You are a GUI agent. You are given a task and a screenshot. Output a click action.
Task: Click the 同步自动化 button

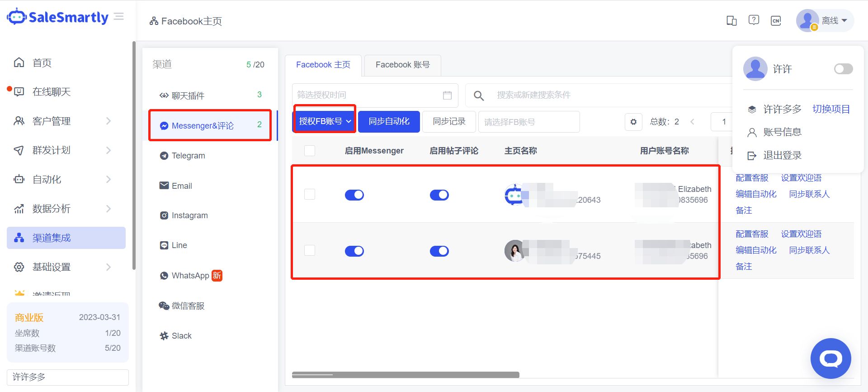(389, 122)
